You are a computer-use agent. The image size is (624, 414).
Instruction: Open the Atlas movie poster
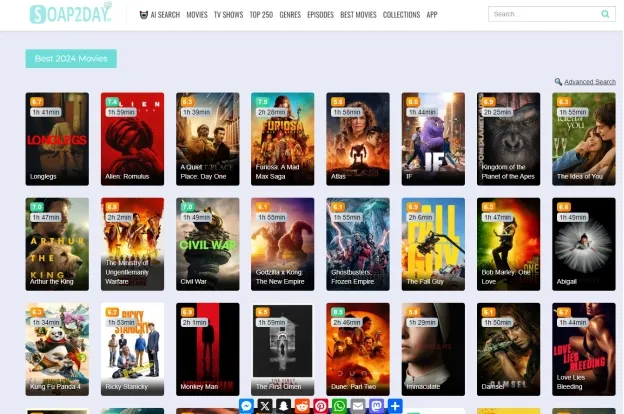click(x=358, y=139)
